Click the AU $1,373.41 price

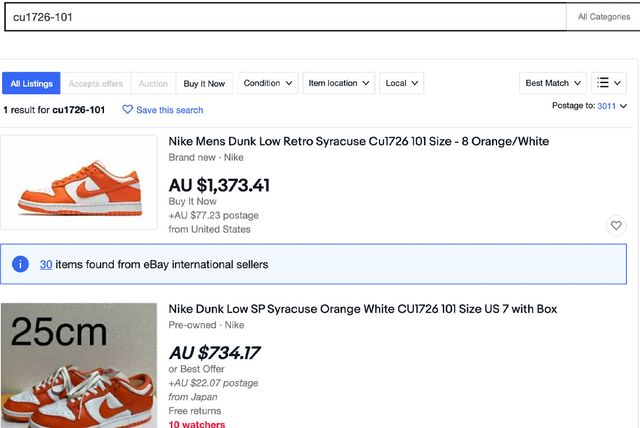[219, 185]
